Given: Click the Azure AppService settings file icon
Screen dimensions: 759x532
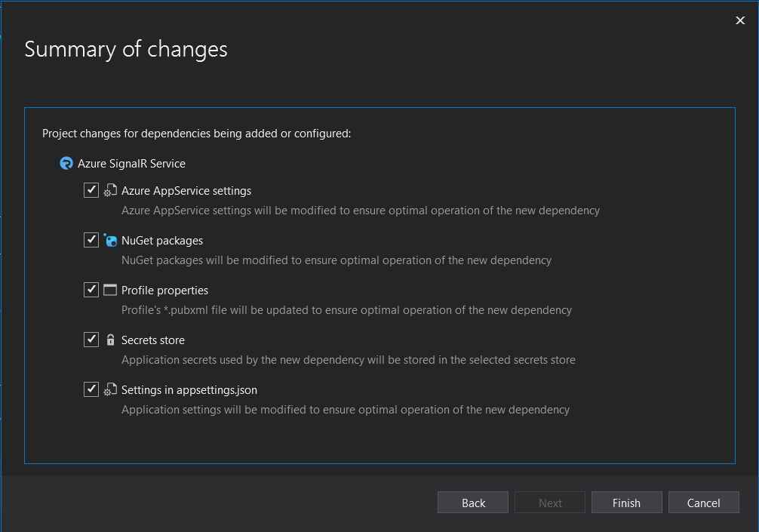Looking at the screenshot, I should pyautogui.click(x=110, y=191).
